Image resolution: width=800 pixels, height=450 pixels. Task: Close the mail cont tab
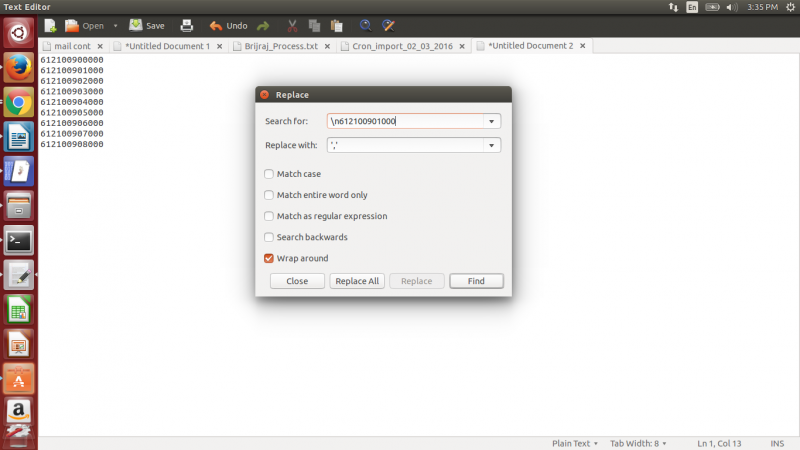[x=100, y=46]
